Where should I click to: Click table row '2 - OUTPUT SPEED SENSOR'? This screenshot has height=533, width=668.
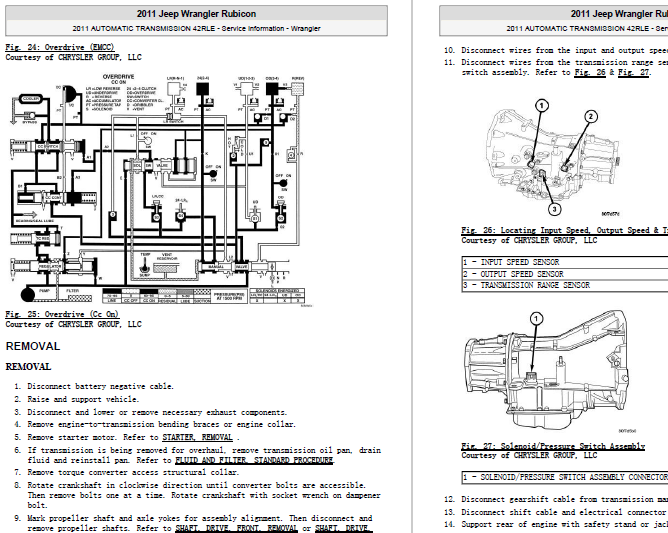coord(565,274)
